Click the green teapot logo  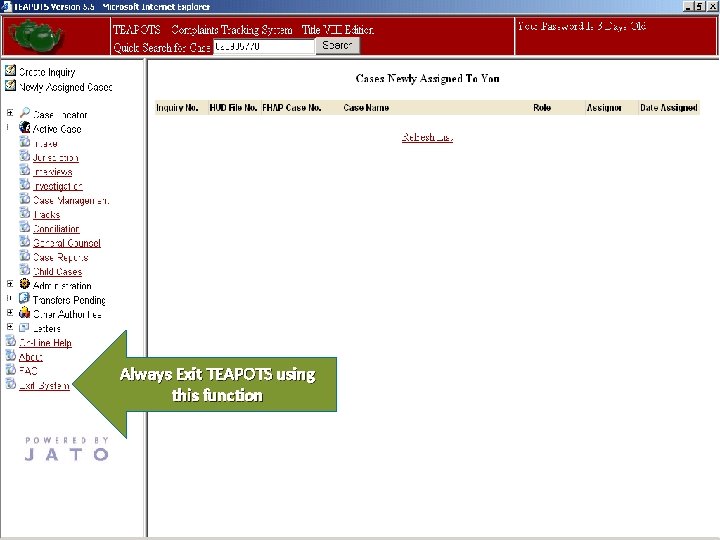[36, 36]
